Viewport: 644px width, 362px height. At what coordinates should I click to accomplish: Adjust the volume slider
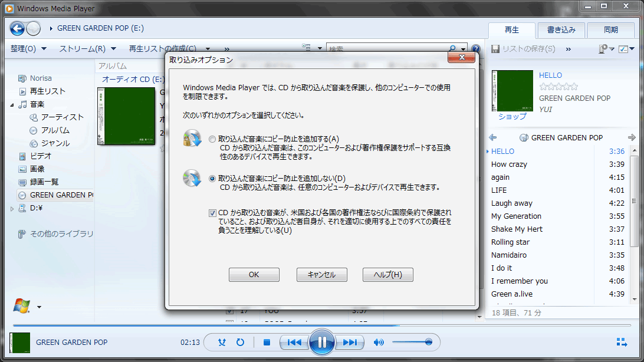click(412, 342)
